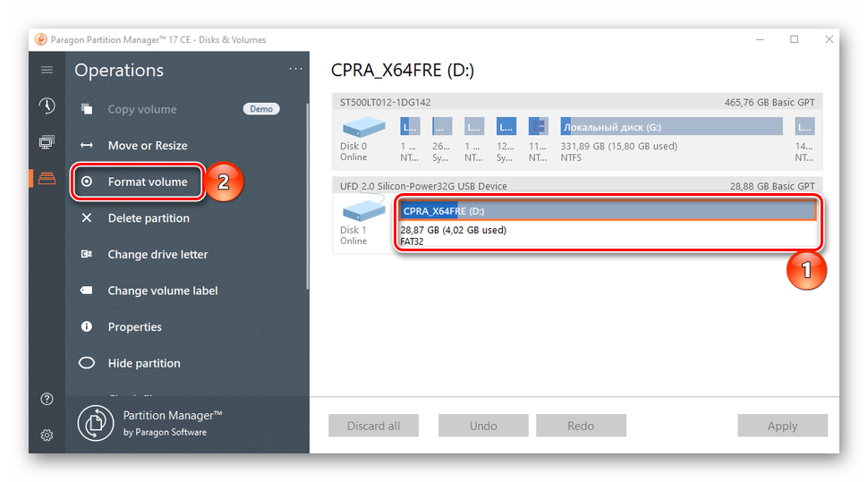Click Change drive letter option
Viewport: 868px width, 482px height.
click(x=157, y=255)
